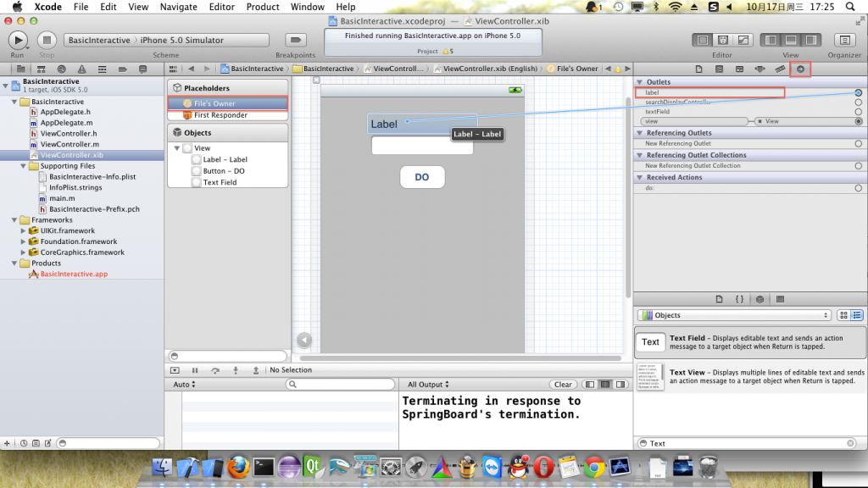The image size is (868, 488).
Task: Open the Editor menu
Action: 221,7
